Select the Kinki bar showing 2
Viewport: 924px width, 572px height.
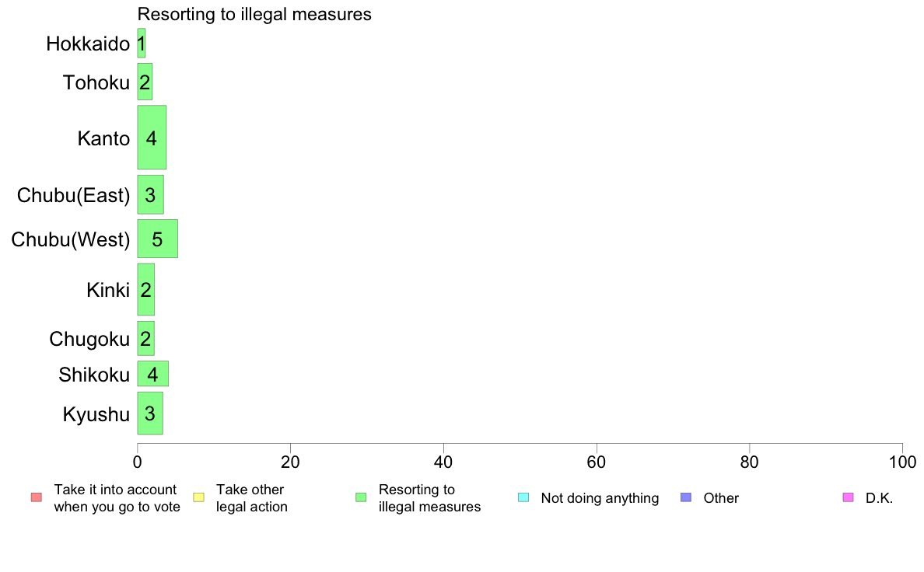click(146, 289)
